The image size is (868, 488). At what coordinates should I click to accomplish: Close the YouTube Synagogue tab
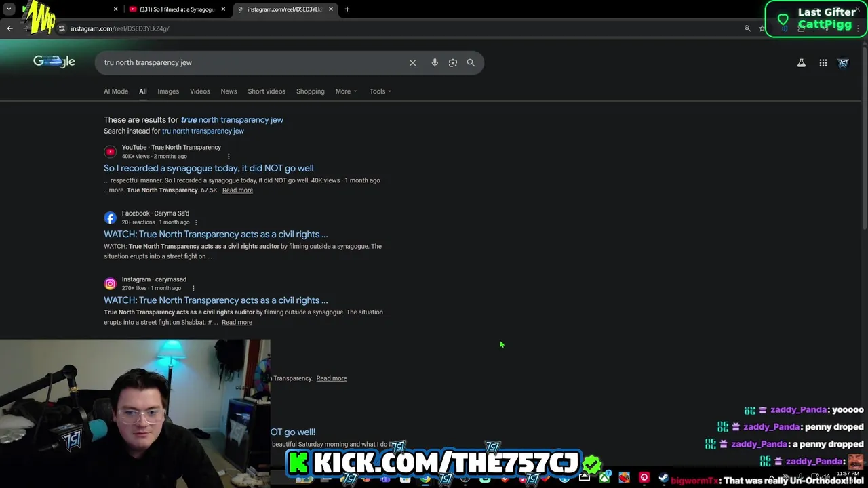pyautogui.click(x=223, y=9)
